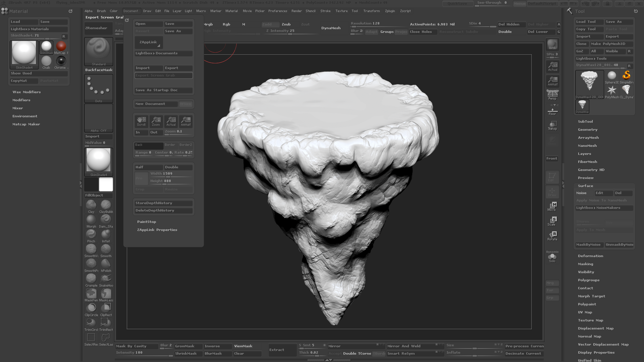Expand the Deformation section
Screen dimensions: 644x362
tap(590, 256)
